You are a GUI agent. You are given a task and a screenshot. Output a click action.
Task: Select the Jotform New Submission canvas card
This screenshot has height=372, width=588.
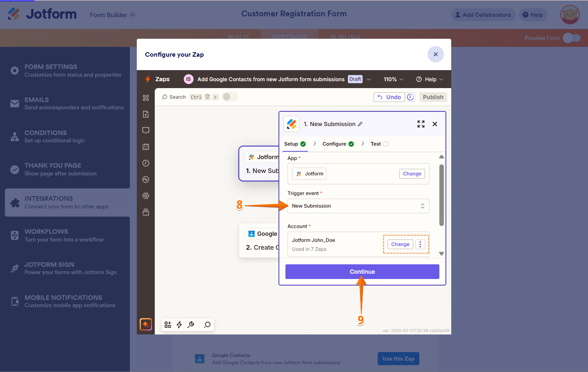click(259, 164)
